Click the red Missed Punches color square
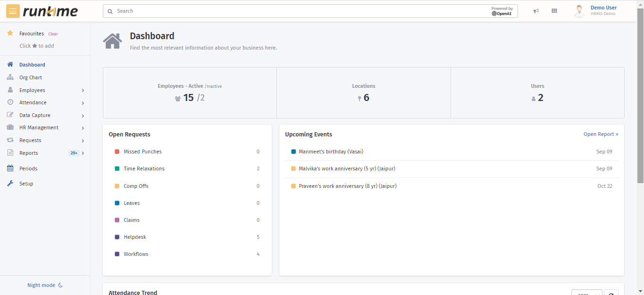 117,152
